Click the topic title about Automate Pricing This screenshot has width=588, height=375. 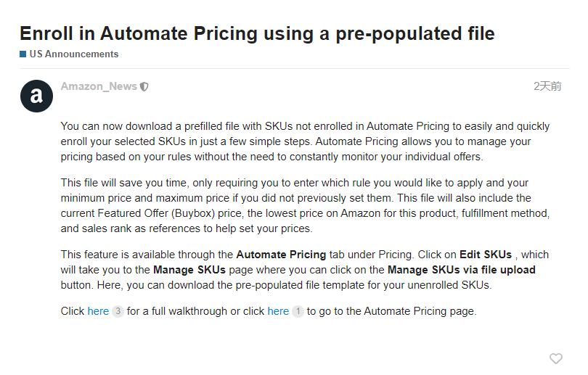pos(257,33)
